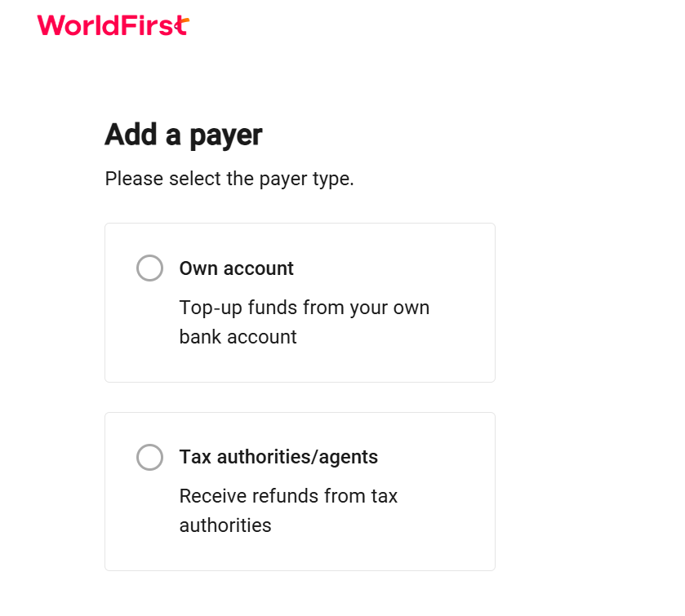This screenshot has width=685, height=616.
Task: Click the orange accent on the logo's t
Action: (185, 20)
